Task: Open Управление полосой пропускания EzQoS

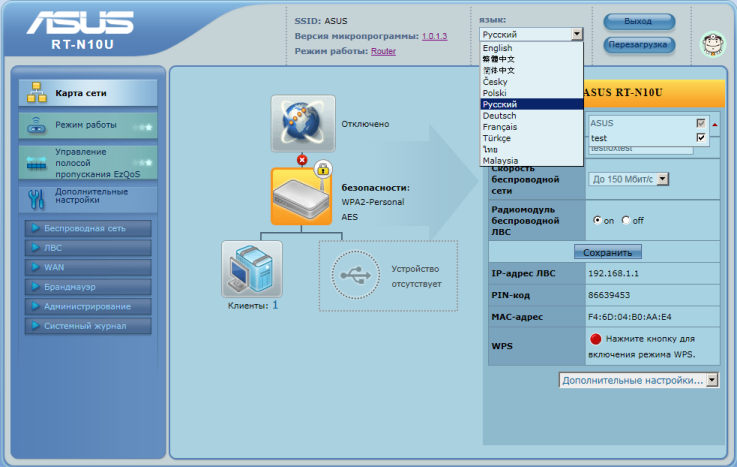Action: pos(88,163)
